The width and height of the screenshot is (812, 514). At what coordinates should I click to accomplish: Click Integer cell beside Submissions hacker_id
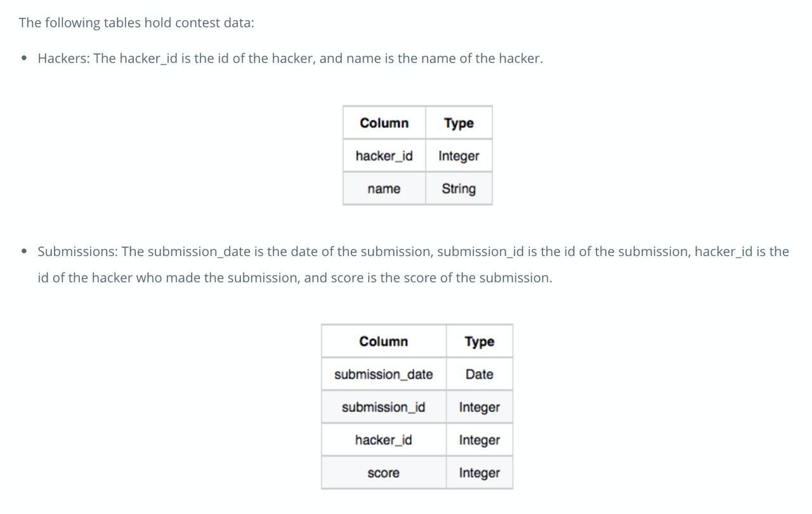[480, 440]
